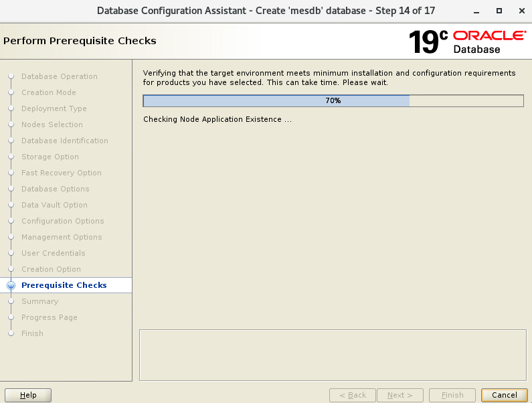The width and height of the screenshot is (532, 403).
Task: Open Fast Recovery Option step
Action: [x=61, y=173]
